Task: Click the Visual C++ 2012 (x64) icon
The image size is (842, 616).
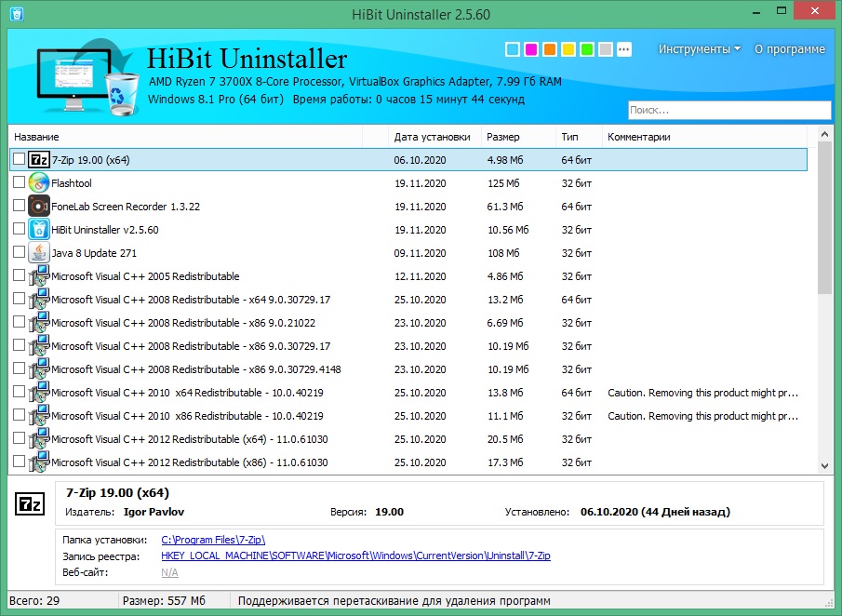Action: (38, 438)
